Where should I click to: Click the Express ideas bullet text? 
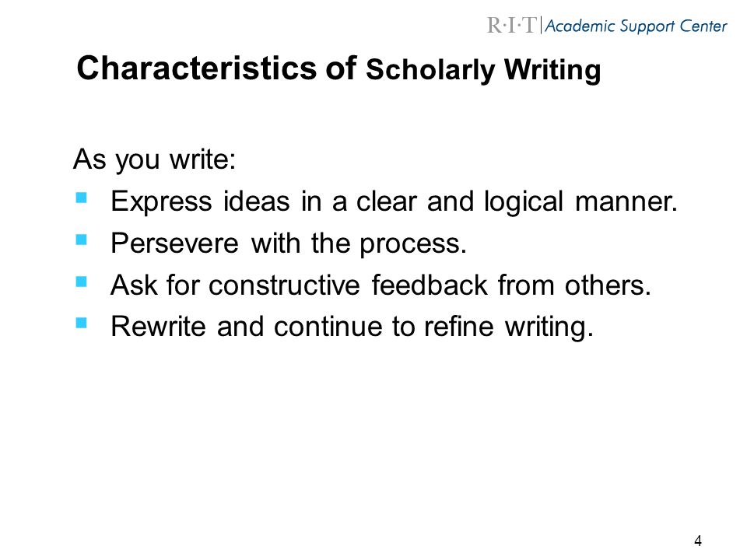(394, 202)
